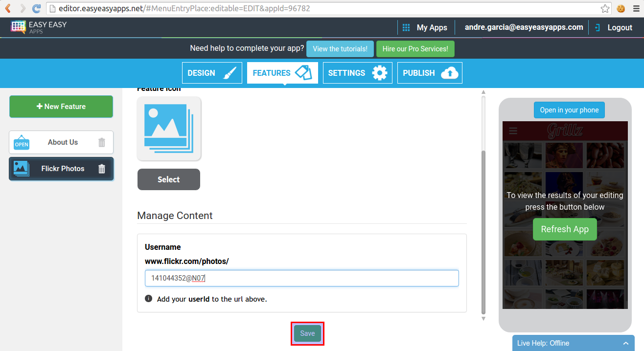This screenshot has width=644, height=351.
Task: Delete About Us using its trash icon
Action: coord(101,142)
